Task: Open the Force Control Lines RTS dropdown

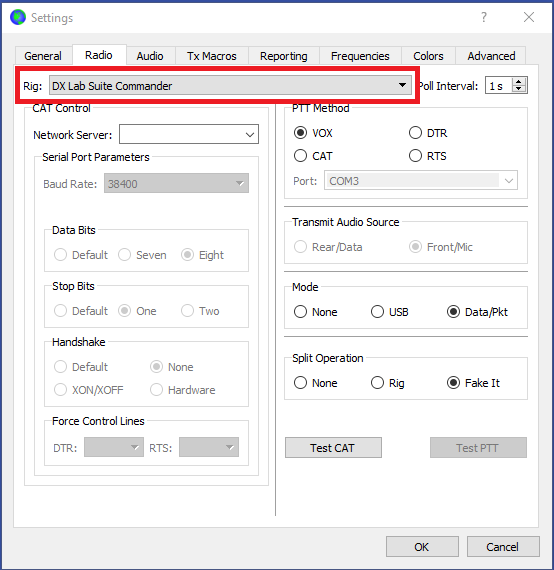Action: [209, 447]
